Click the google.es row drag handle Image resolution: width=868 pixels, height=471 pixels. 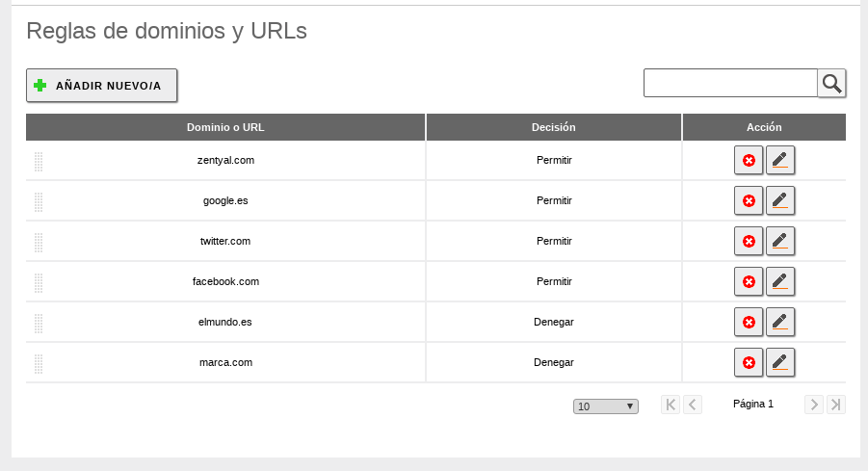39,202
